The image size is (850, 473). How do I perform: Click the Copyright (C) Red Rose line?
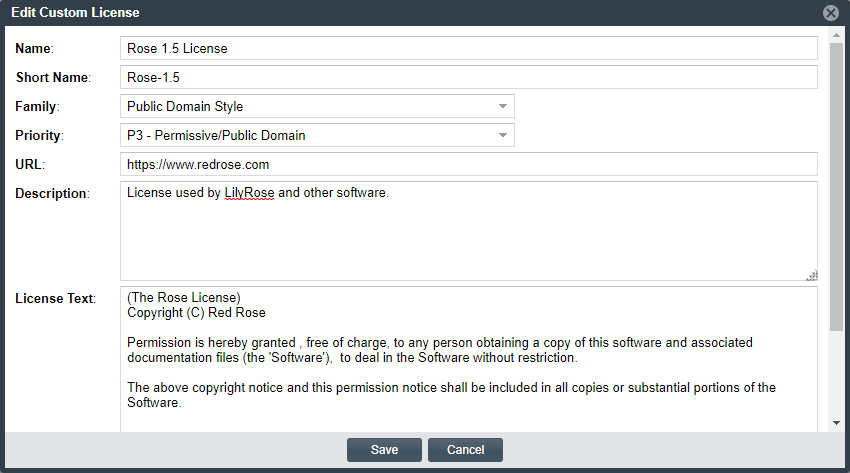(196, 312)
